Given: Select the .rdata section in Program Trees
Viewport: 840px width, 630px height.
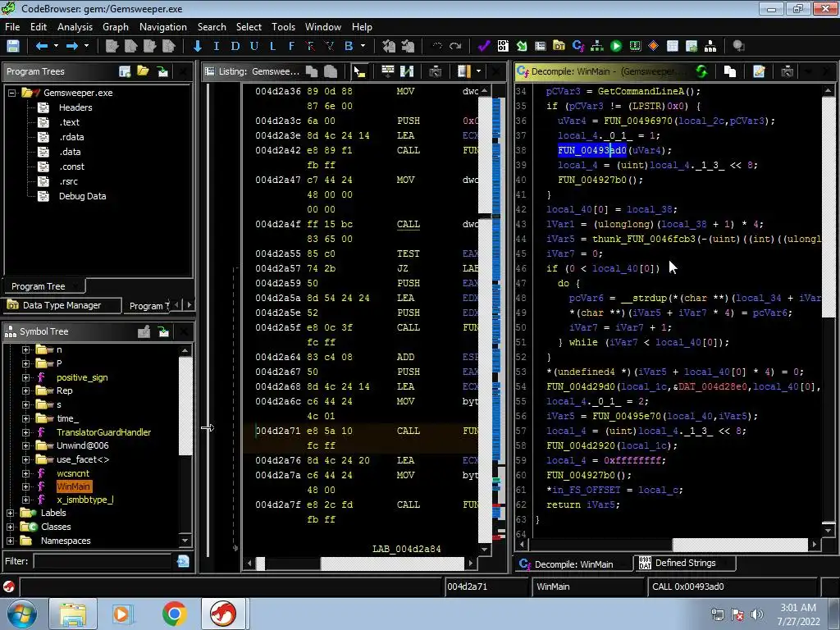Looking at the screenshot, I should click(71, 137).
